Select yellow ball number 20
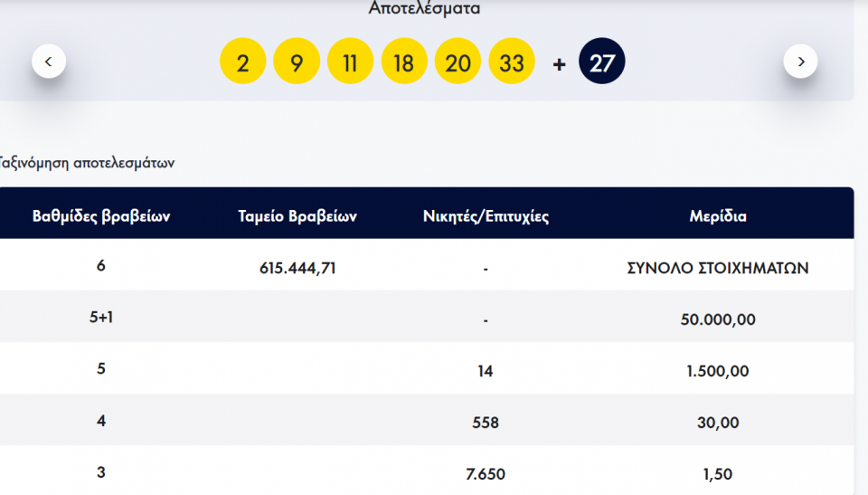Screen dimensions: 868x495 point(458,62)
